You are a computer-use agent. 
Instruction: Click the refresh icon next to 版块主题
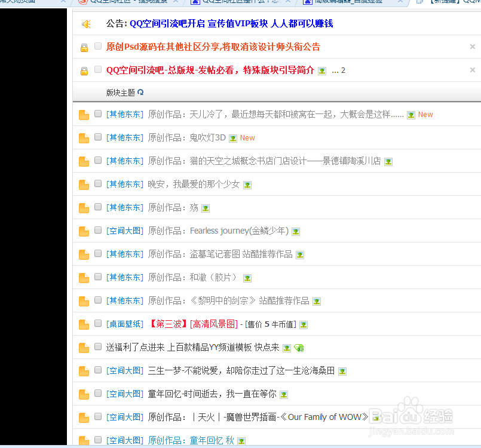[x=140, y=92]
